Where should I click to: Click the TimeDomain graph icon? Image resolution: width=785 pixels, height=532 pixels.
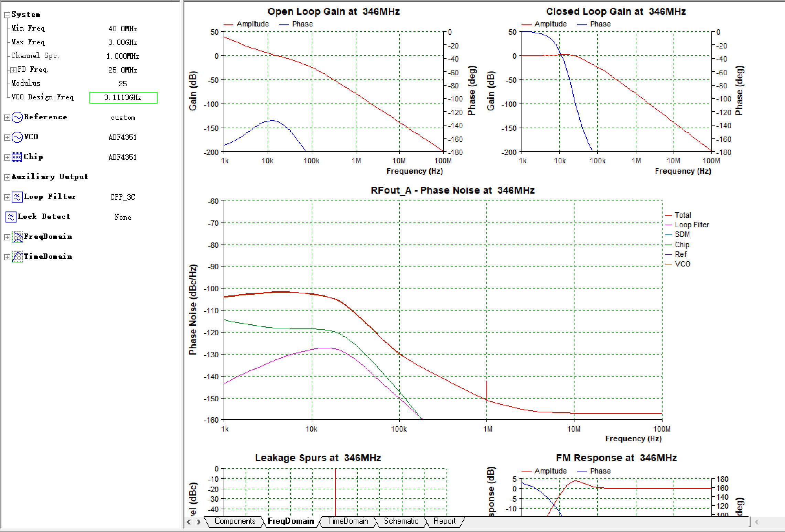17,257
